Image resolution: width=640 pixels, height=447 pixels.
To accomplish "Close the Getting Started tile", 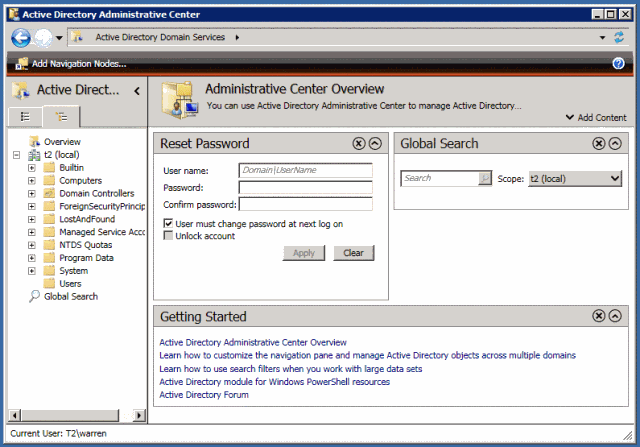I will click(599, 316).
